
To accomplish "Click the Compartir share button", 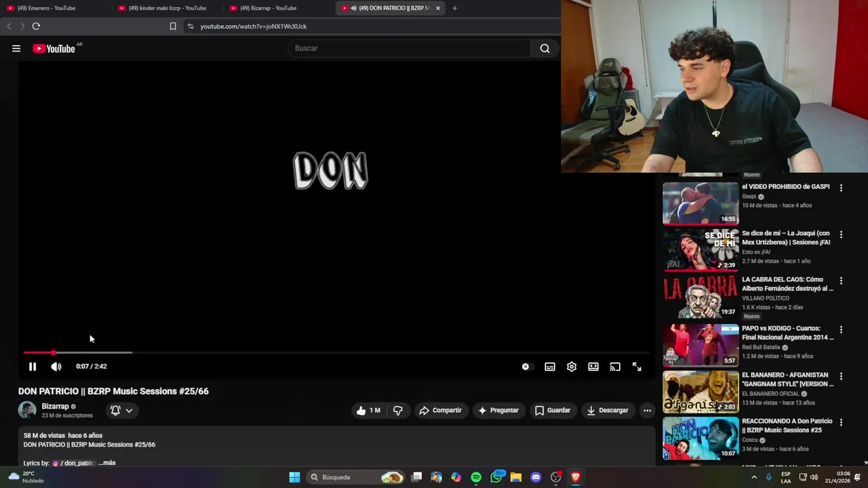I will [x=440, y=410].
